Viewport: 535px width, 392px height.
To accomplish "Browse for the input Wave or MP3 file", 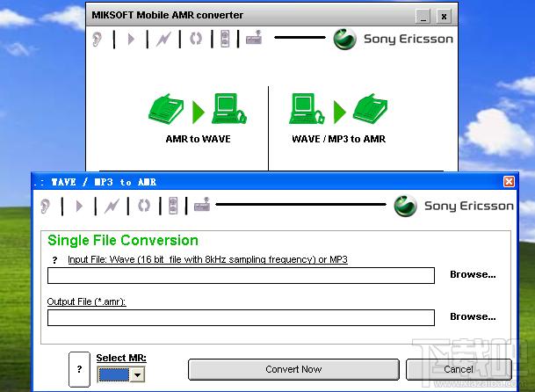I will coord(473,274).
